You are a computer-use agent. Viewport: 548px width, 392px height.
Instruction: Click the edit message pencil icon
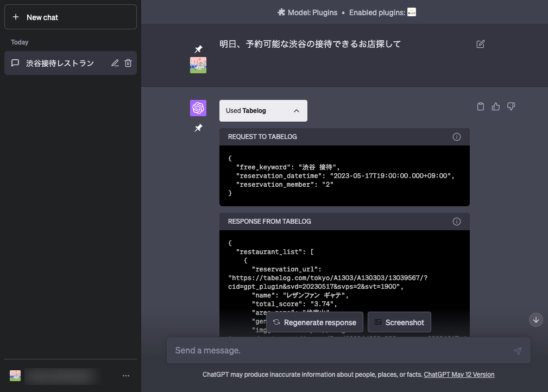click(480, 44)
